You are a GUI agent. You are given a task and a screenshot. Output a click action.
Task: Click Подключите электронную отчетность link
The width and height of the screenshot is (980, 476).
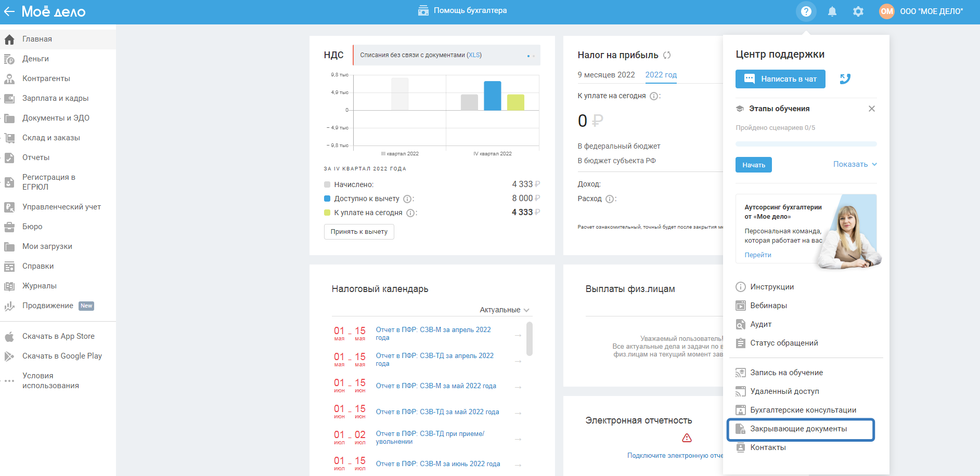pyautogui.click(x=675, y=456)
